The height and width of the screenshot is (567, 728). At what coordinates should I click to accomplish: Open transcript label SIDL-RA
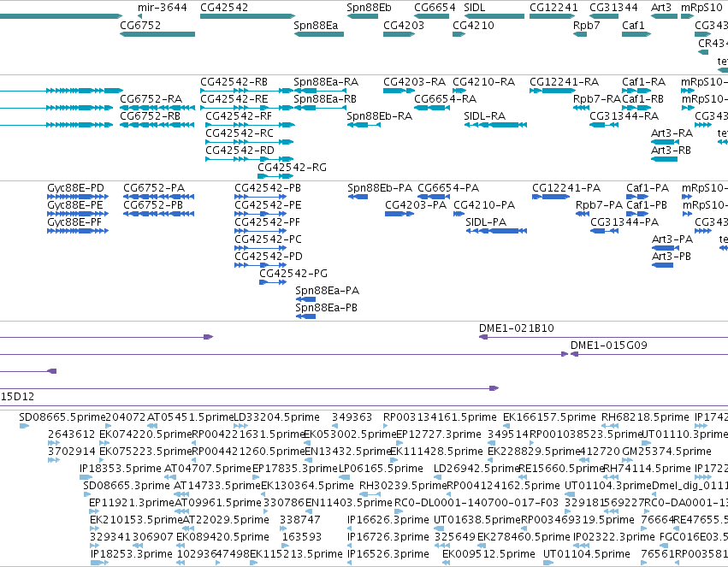click(x=484, y=116)
